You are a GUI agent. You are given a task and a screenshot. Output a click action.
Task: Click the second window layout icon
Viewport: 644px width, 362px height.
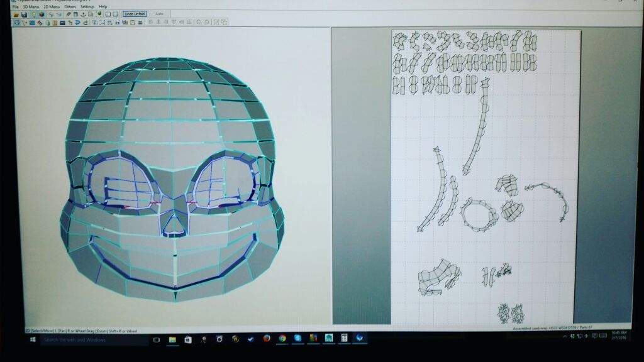click(x=116, y=14)
